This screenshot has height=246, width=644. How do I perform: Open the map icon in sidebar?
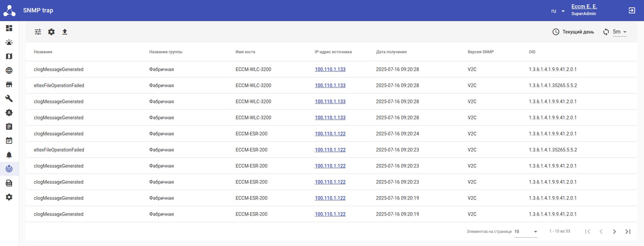click(9, 56)
